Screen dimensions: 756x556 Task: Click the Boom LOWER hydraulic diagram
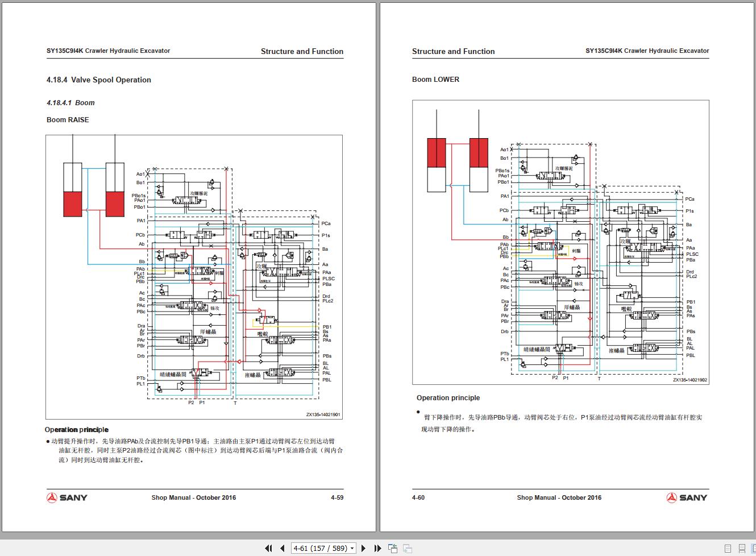(x=560, y=242)
